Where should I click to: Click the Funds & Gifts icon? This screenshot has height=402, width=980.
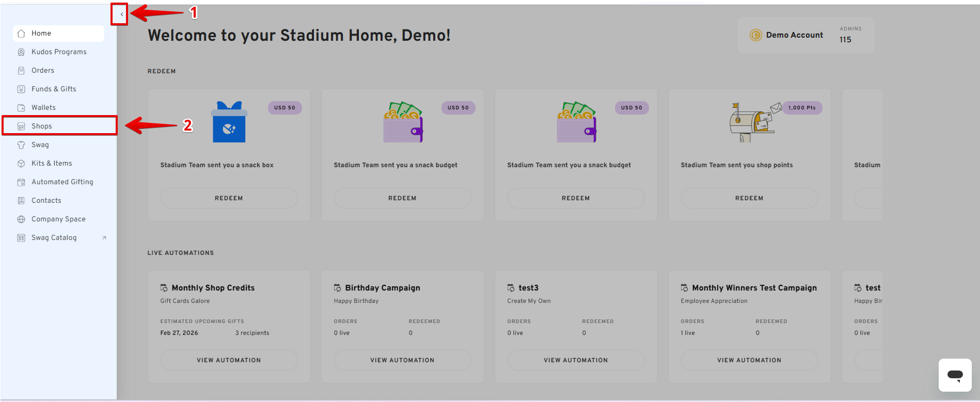coord(21,89)
